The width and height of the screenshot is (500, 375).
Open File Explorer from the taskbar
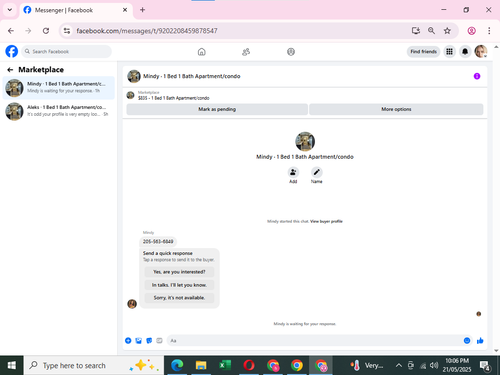click(x=201, y=365)
